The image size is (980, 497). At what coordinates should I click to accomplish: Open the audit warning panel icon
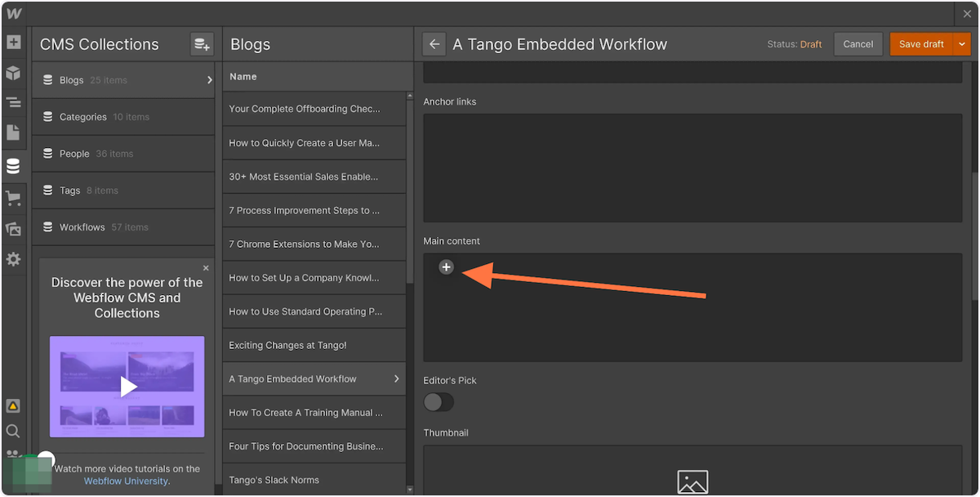click(13, 406)
